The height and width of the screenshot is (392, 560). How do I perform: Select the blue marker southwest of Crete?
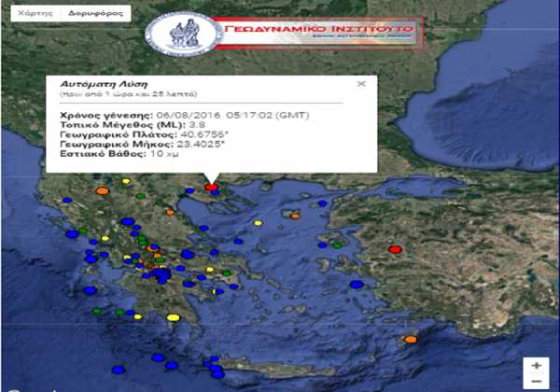point(217,373)
